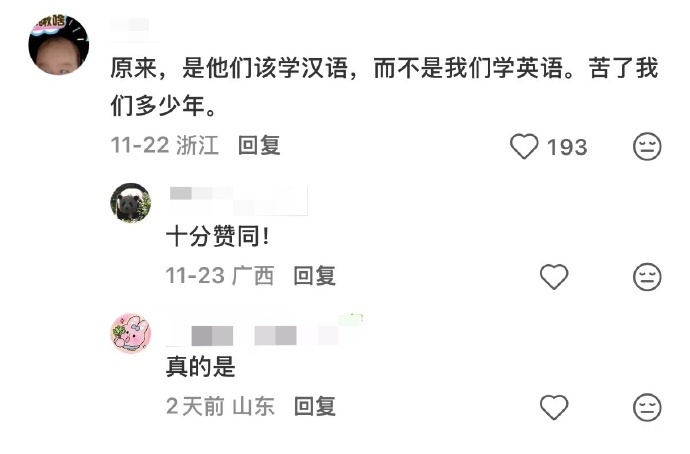This screenshot has height=454, width=690.
Task: Reply to the Shandong comment from 2 days ago
Action: click(x=315, y=406)
